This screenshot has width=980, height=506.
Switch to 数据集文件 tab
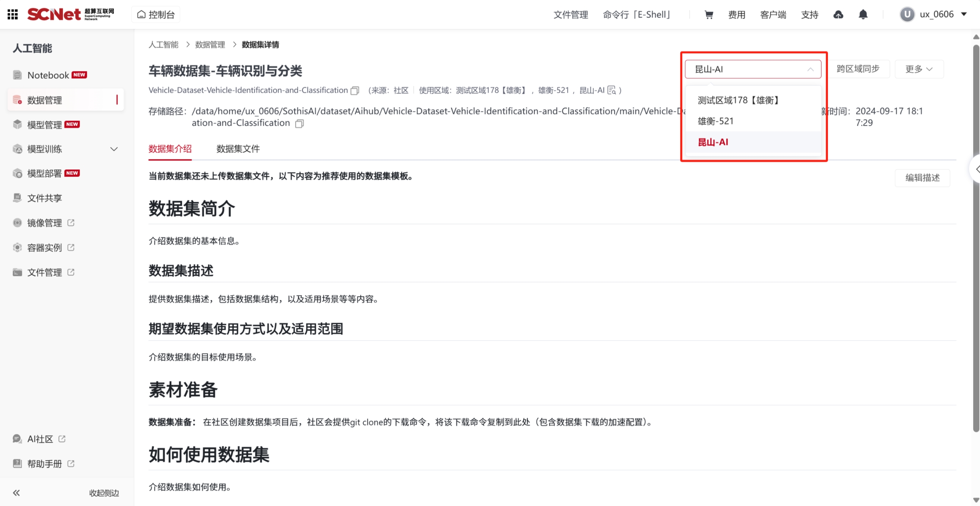(238, 149)
